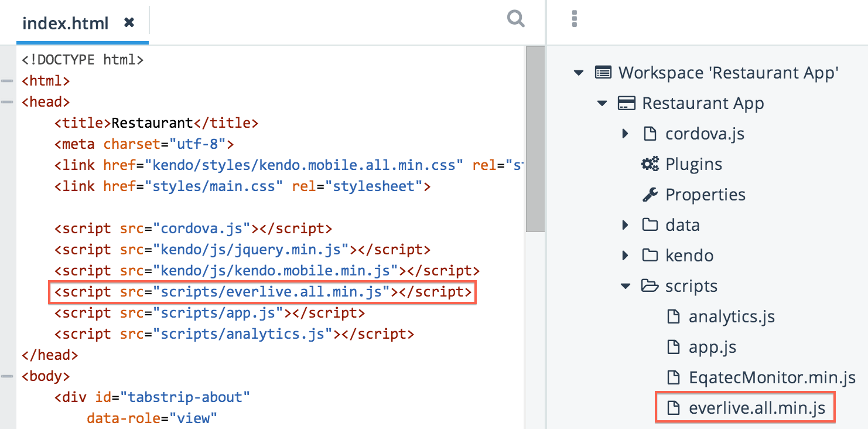Click the "kendo/js/kendo.mobile.min.js" src value
This screenshot has height=429, width=868.
pyautogui.click(x=275, y=271)
